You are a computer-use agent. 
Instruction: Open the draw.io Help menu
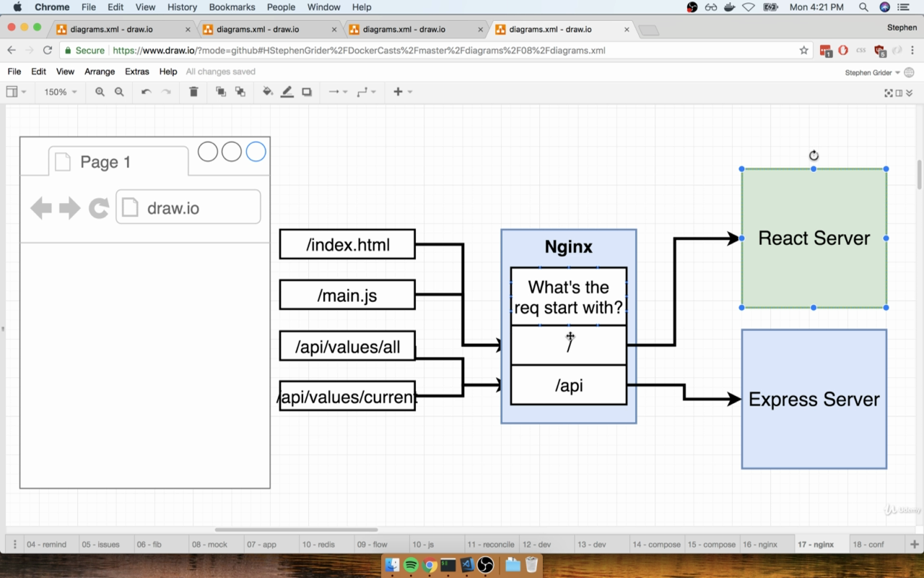(168, 72)
